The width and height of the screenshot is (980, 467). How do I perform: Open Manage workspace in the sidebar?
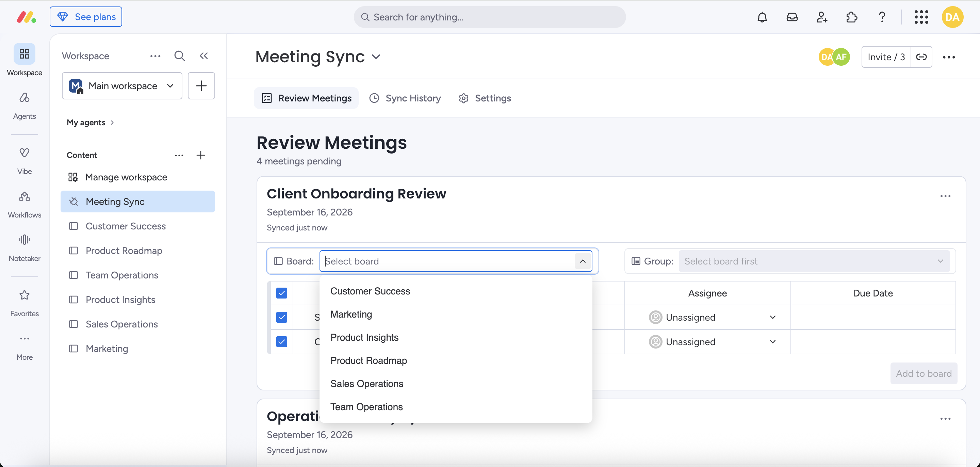click(138, 177)
